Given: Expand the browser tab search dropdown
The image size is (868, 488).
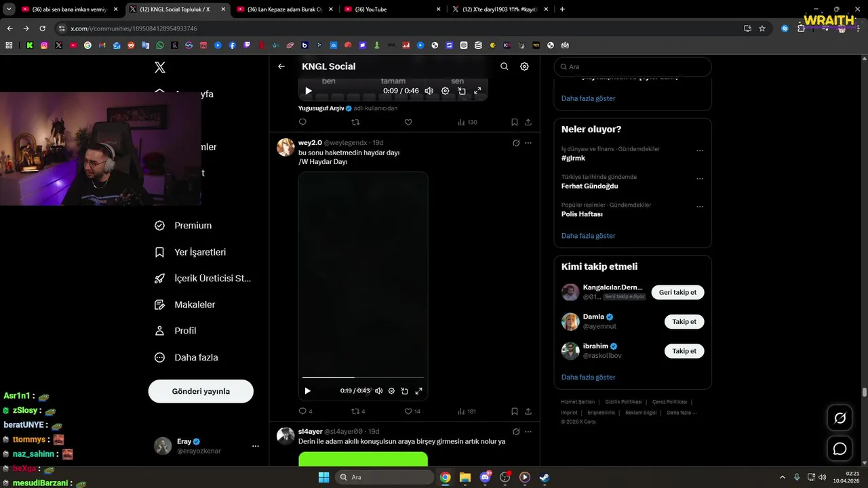Looking at the screenshot, I should coord(9,9).
